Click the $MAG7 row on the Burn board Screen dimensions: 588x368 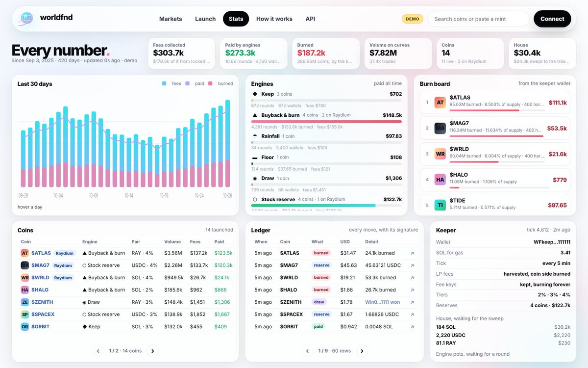(x=495, y=128)
